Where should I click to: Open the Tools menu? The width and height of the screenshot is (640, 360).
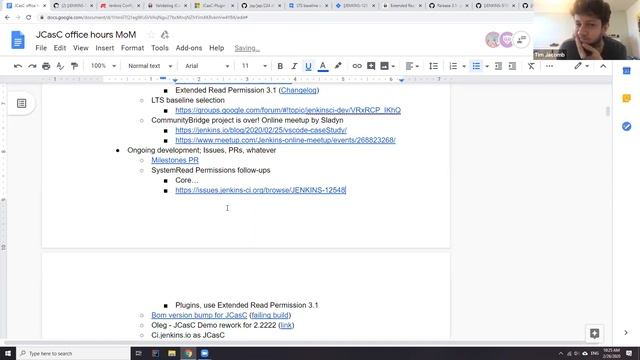pyautogui.click(x=160, y=48)
